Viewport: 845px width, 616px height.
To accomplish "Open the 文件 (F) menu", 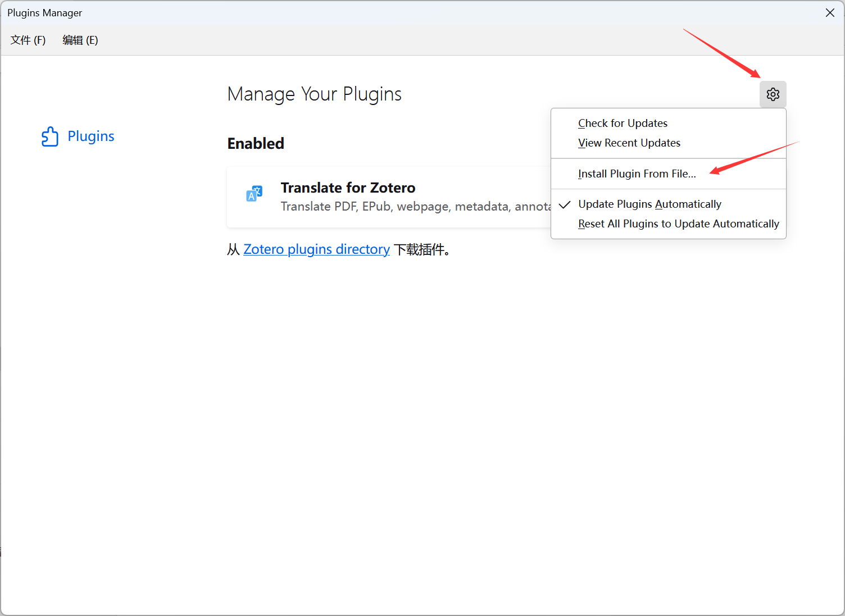I will (28, 40).
